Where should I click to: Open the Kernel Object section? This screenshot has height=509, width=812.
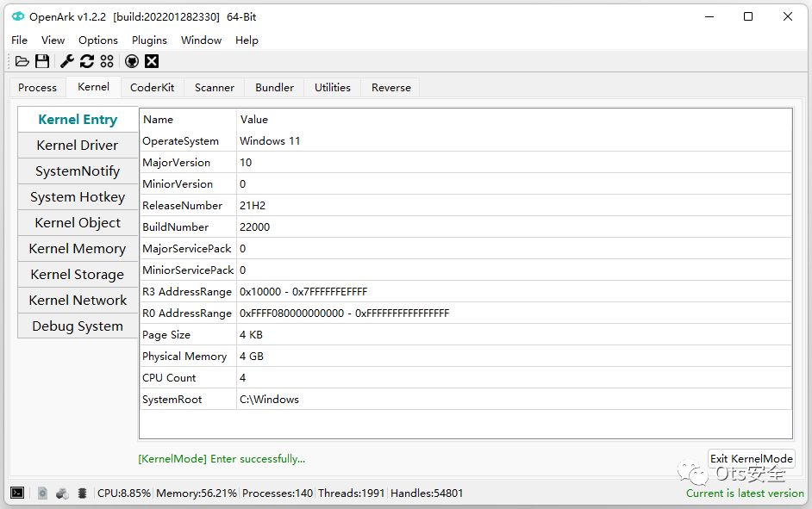pyautogui.click(x=78, y=223)
